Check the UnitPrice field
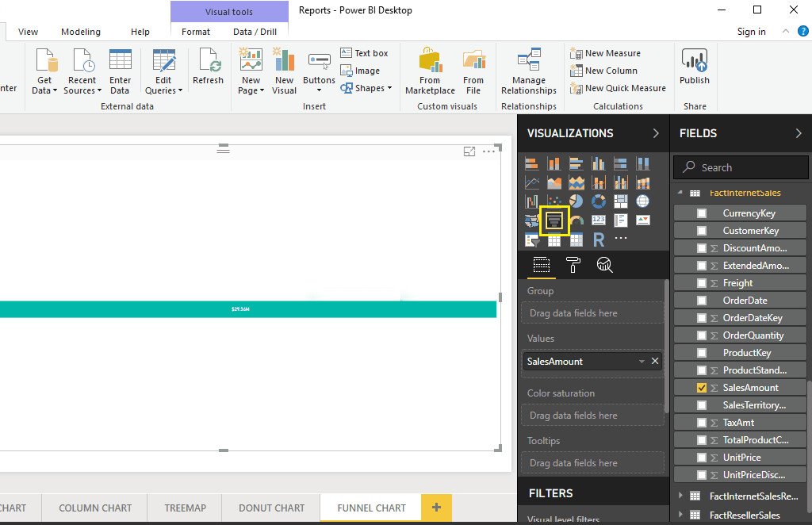Viewport: 812px width, 525px height. click(702, 458)
